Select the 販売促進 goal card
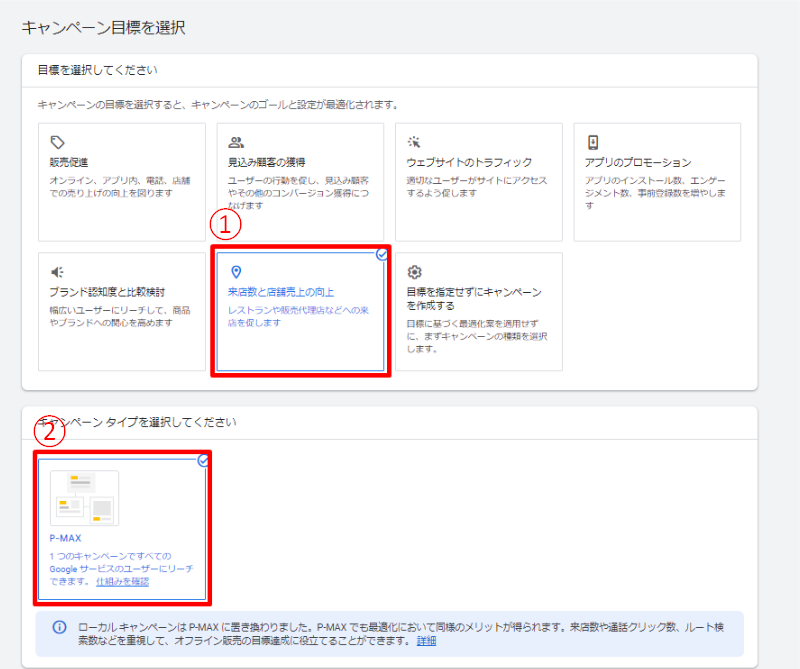 click(121, 182)
